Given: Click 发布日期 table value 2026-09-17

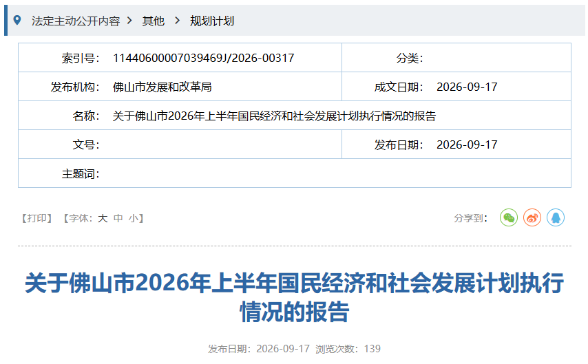Looking at the screenshot, I should (467, 144).
